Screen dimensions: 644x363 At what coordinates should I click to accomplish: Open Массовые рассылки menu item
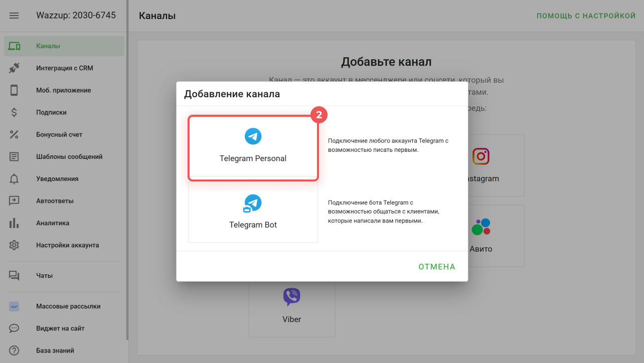(x=68, y=306)
